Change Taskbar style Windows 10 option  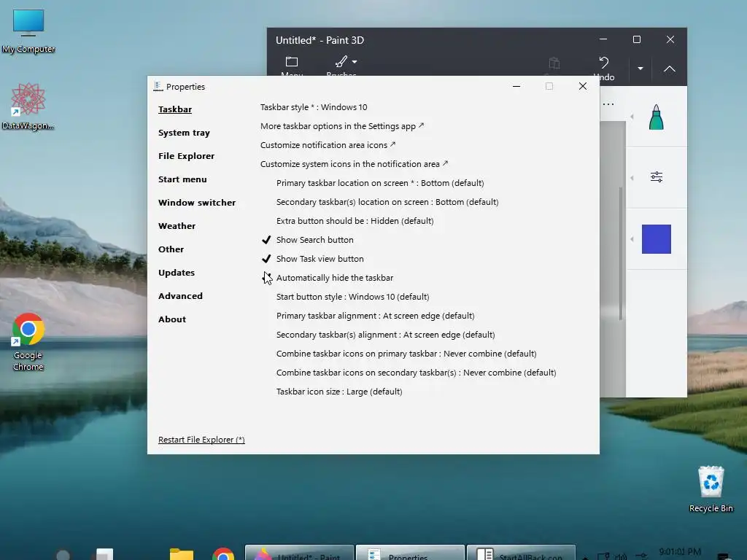pos(314,107)
